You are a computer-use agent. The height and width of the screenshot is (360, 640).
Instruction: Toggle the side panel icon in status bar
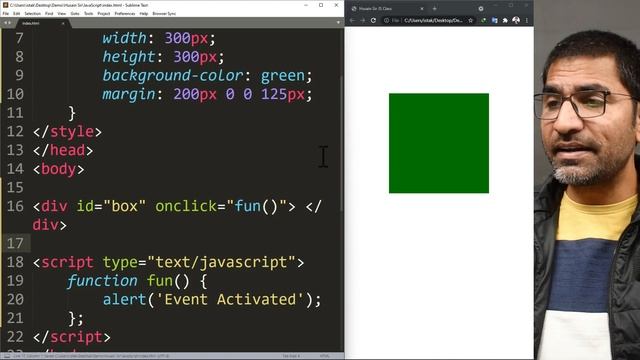7,356
